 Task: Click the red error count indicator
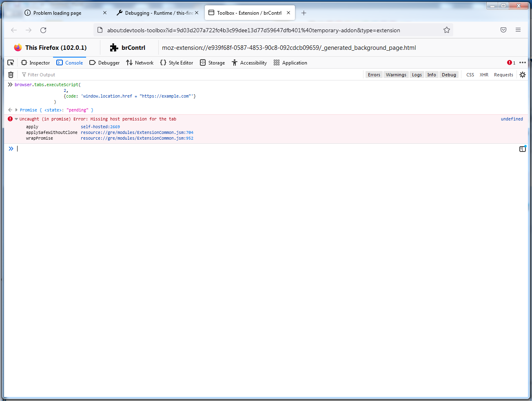point(511,62)
